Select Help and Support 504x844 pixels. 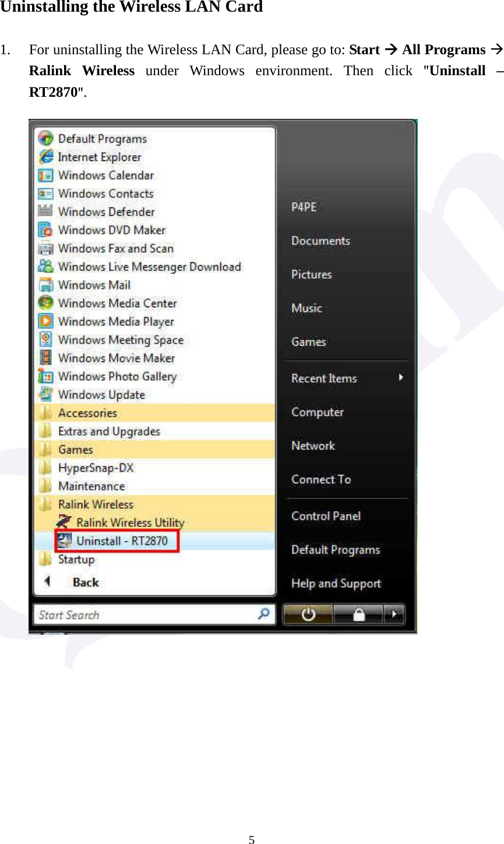(x=336, y=583)
